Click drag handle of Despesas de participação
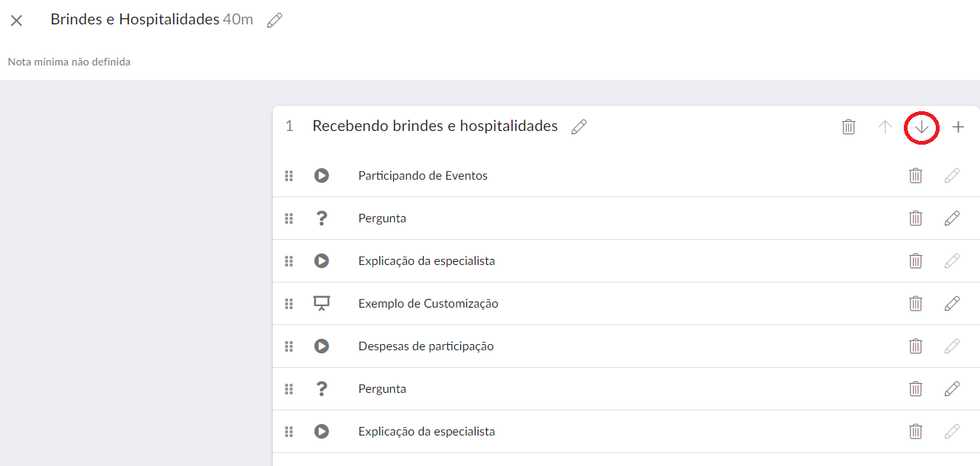Viewport: 980px width, 466px height. coord(289,346)
